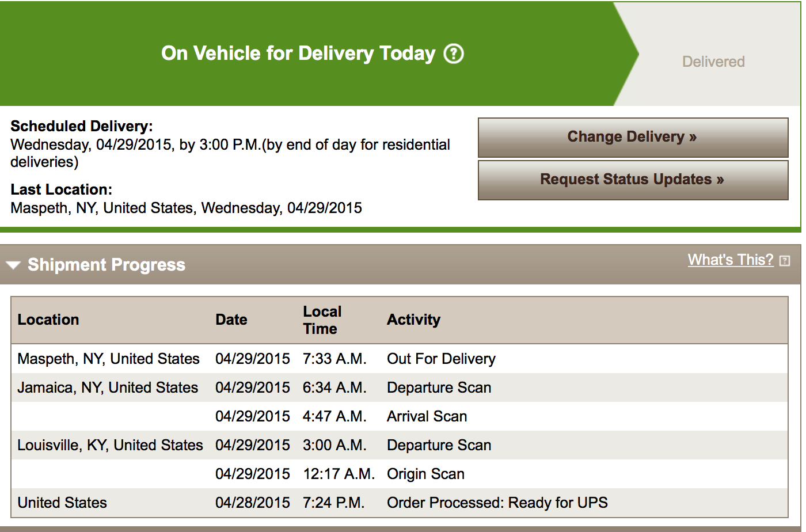Select the Out For Delivery activity entry
Image resolution: width=806 pixels, height=532 pixels.
click(x=441, y=359)
